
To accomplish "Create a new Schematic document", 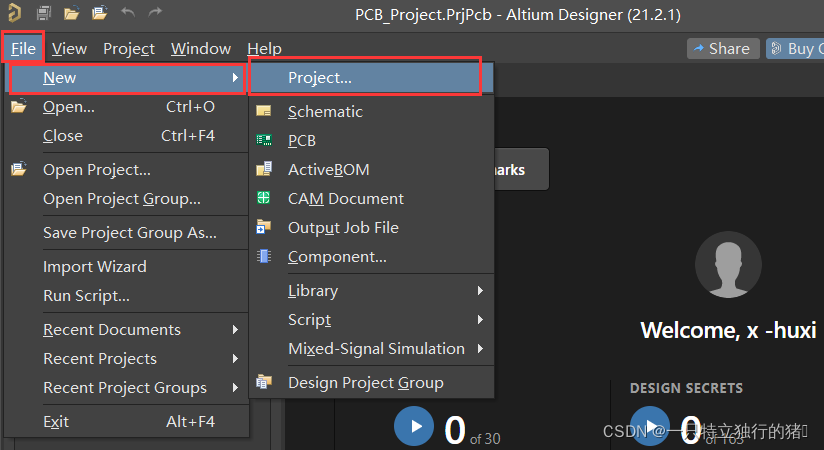I will [x=372, y=111].
